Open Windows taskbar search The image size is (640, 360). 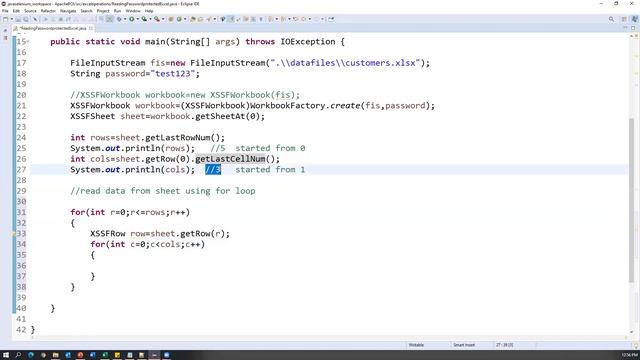click(18, 355)
